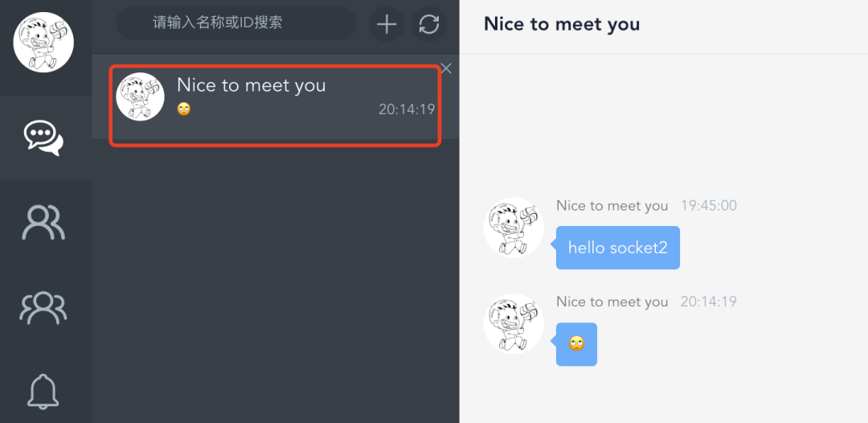The width and height of the screenshot is (868, 423).
Task: Click the avatar in the conversation list
Action: click(141, 97)
